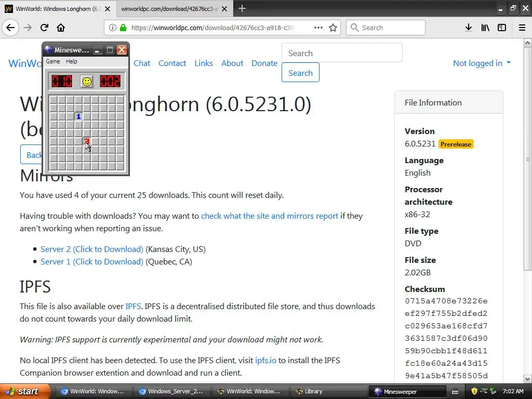Click the red 3 tile in Minesweeper
Screen dimensions: 532x399
[x=87, y=141]
